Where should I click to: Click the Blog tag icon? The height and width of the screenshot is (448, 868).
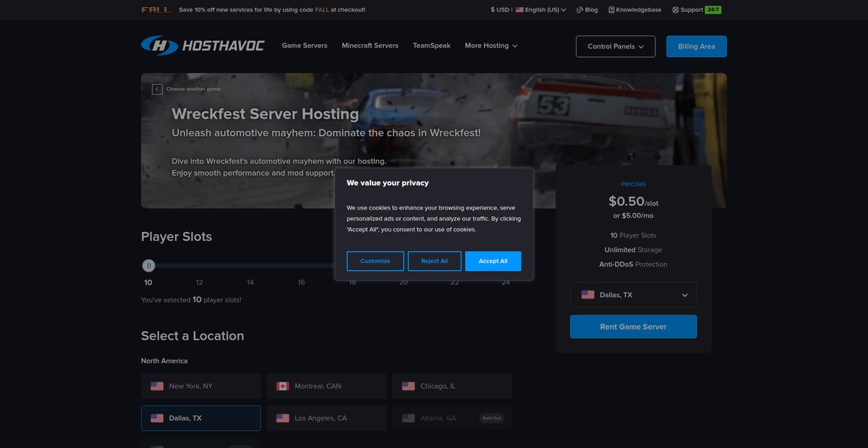pos(579,10)
